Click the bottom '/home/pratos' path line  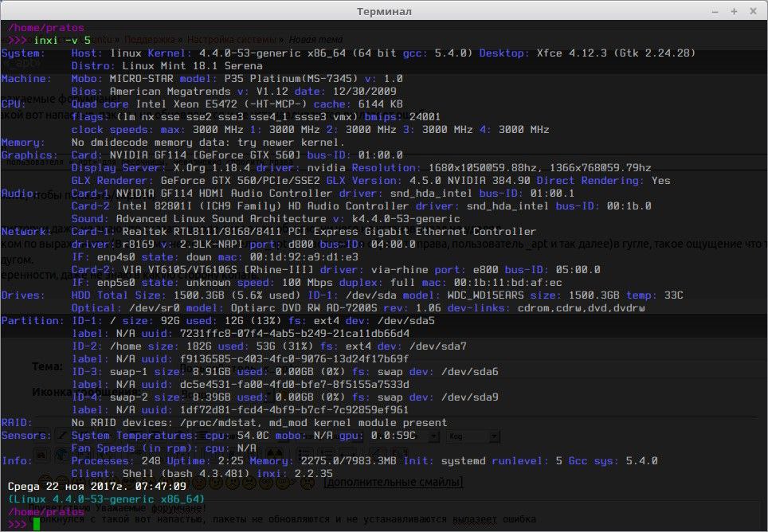(x=46, y=511)
